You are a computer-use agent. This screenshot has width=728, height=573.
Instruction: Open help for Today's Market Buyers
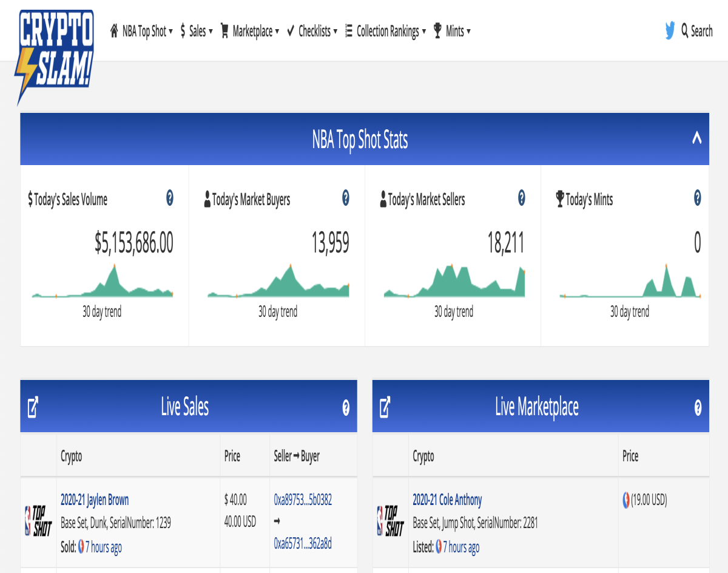tap(346, 197)
